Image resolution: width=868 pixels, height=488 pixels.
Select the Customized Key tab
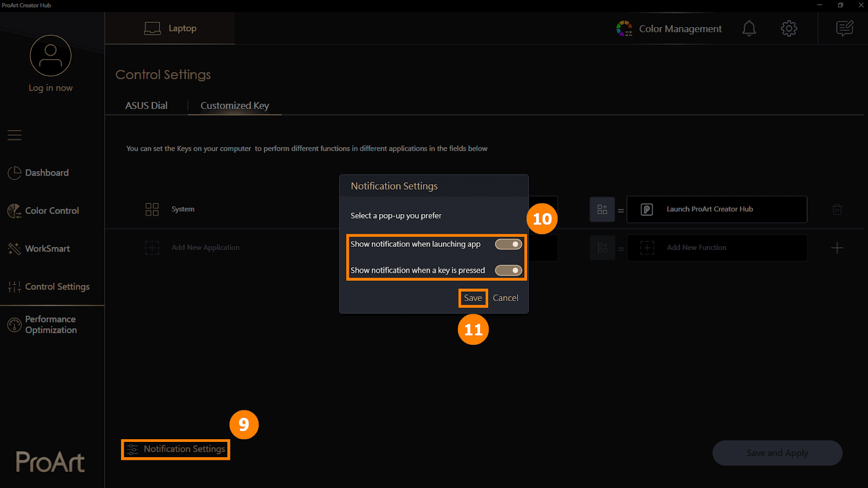coord(235,106)
